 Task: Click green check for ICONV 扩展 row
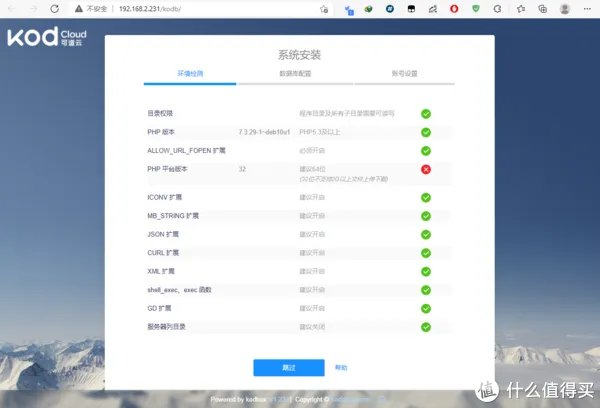[426, 197]
